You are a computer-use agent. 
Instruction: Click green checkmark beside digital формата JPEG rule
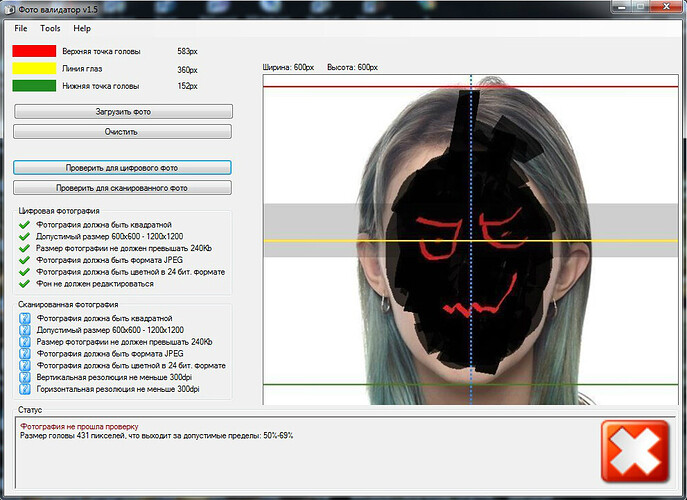coord(25,260)
